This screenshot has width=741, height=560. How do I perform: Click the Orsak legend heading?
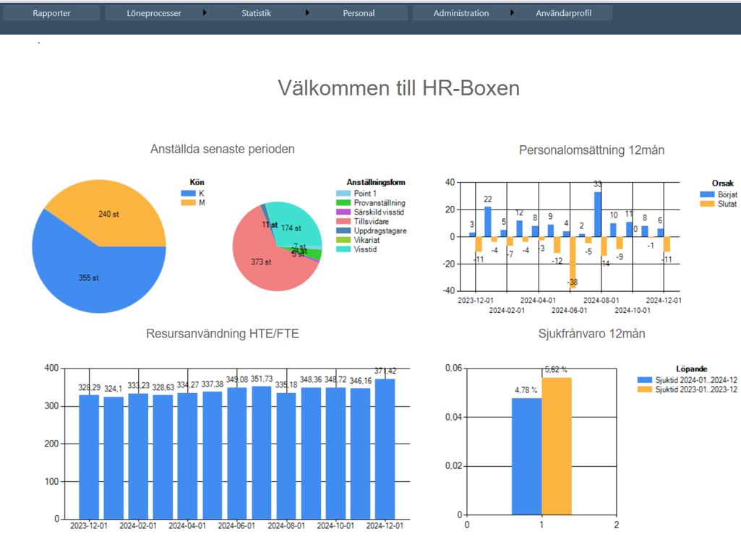point(723,184)
